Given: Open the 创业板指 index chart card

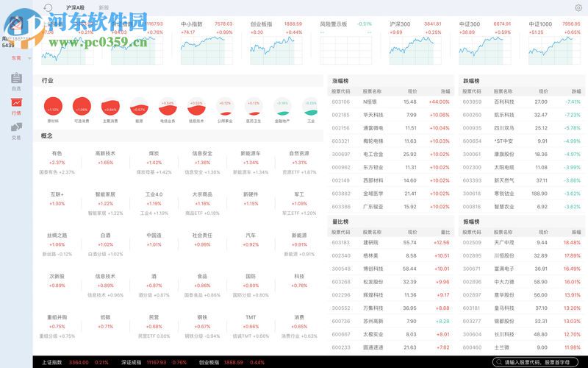Looking at the screenshot, I should pyautogui.click(x=276, y=42).
